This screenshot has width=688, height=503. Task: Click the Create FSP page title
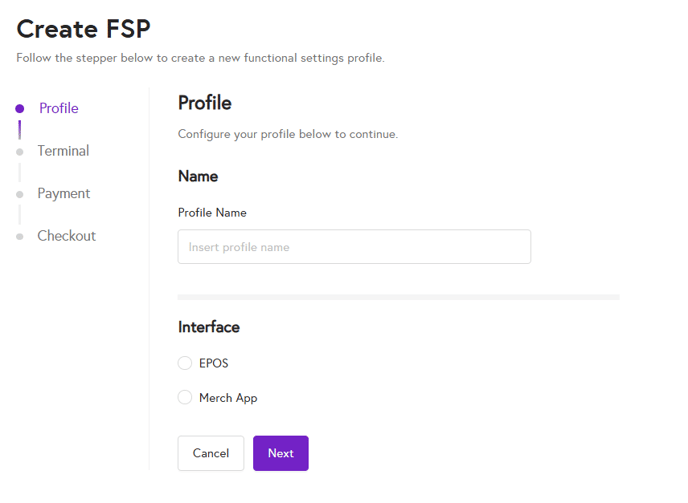click(x=84, y=29)
